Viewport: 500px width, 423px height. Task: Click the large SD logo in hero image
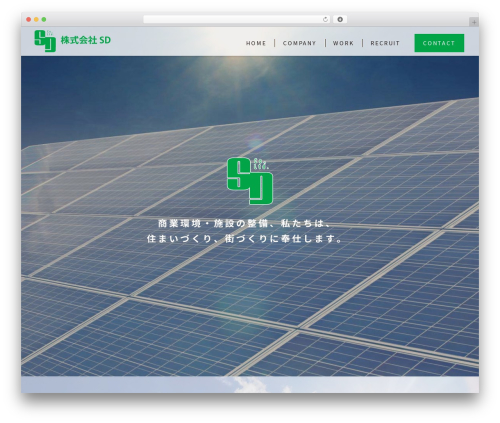click(x=250, y=181)
